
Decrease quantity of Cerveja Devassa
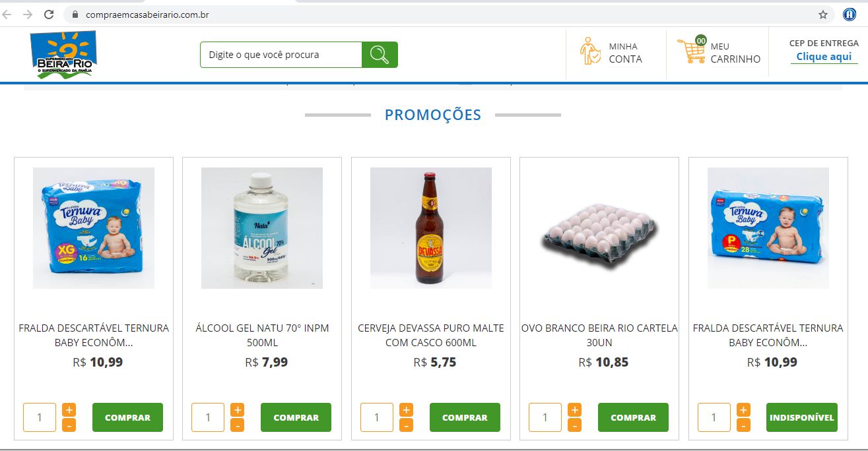(407, 425)
